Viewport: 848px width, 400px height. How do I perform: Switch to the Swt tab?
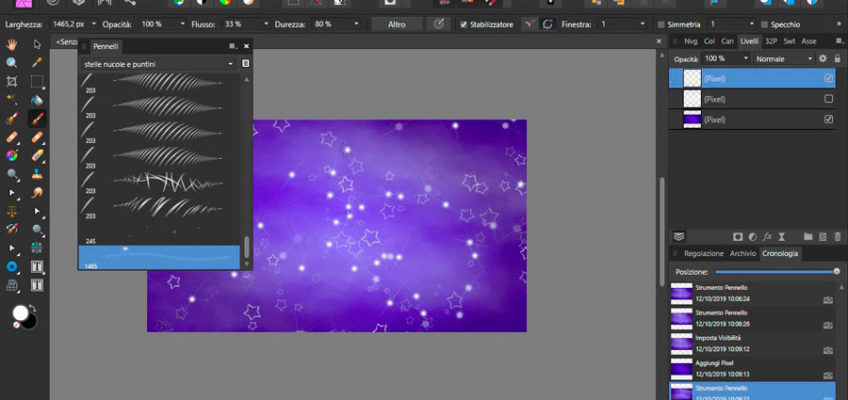point(790,41)
